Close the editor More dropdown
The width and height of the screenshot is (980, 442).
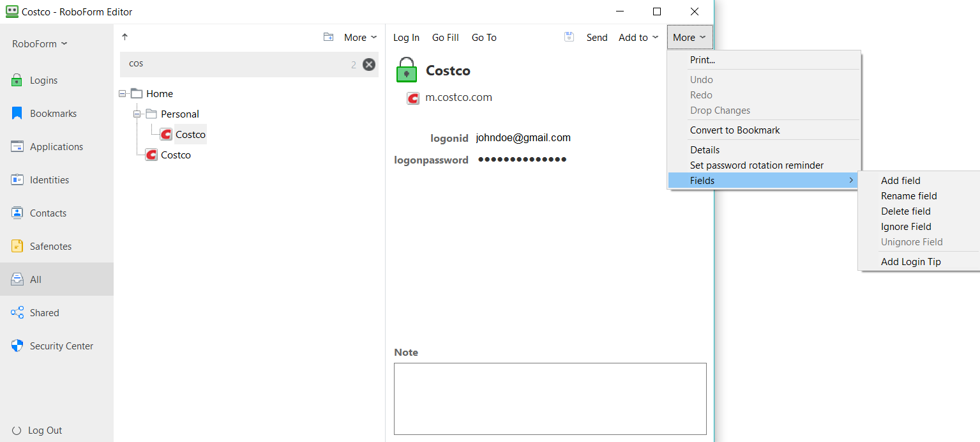[690, 38]
